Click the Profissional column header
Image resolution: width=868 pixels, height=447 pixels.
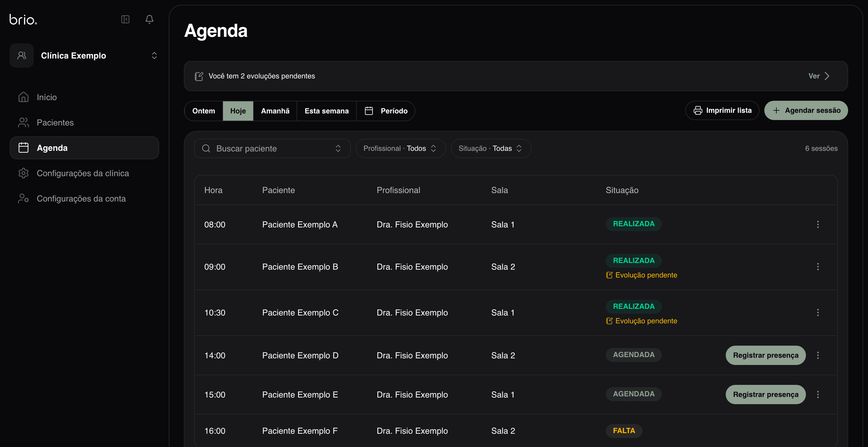(x=398, y=190)
